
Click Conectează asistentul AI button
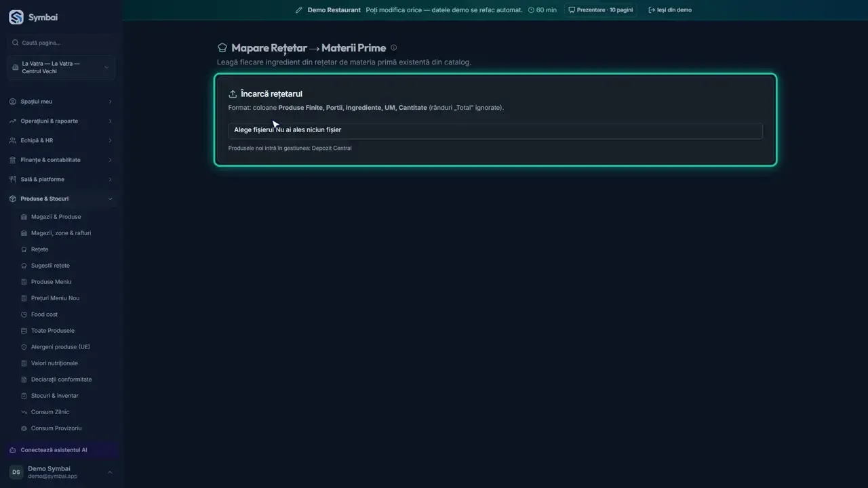pos(62,450)
